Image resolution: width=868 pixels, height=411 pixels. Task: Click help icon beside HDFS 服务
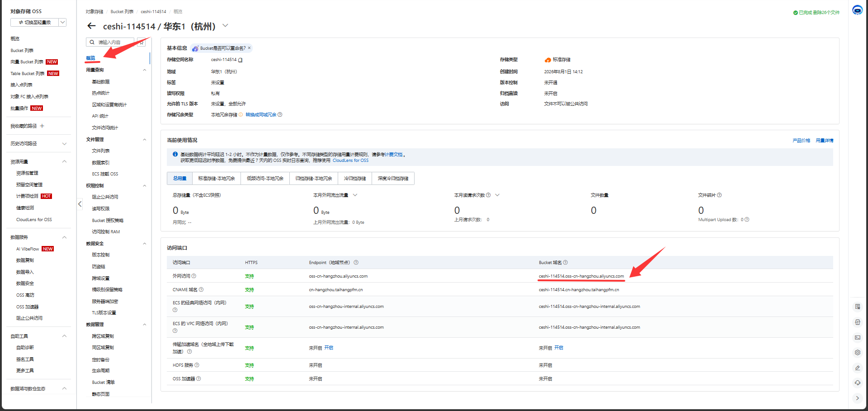pyautogui.click(x=197, y=365)
